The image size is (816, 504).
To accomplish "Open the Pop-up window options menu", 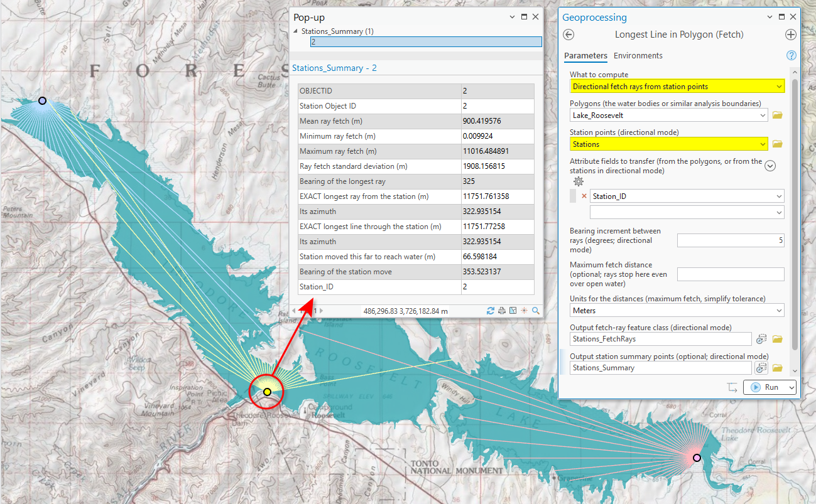I will 512,18.
